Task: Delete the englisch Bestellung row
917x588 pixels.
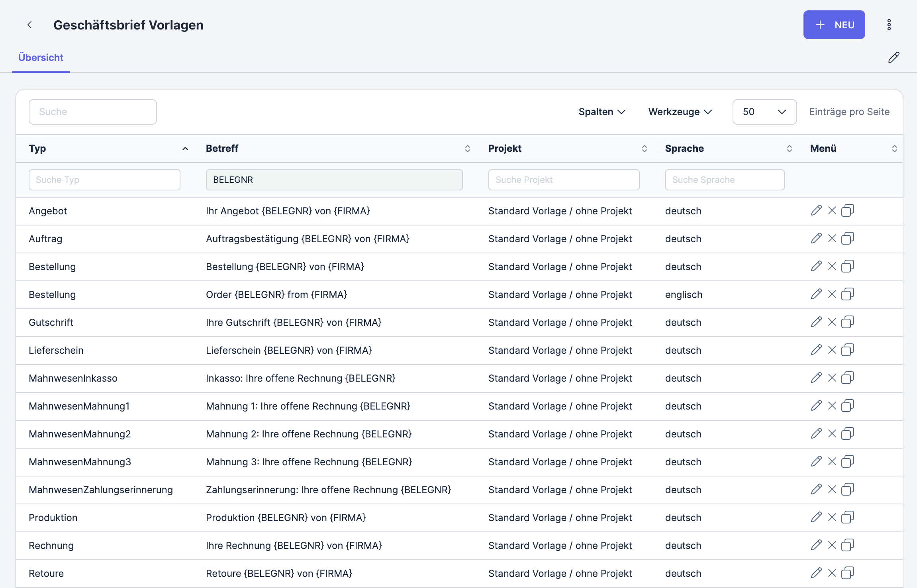Action: pos(832,294)
